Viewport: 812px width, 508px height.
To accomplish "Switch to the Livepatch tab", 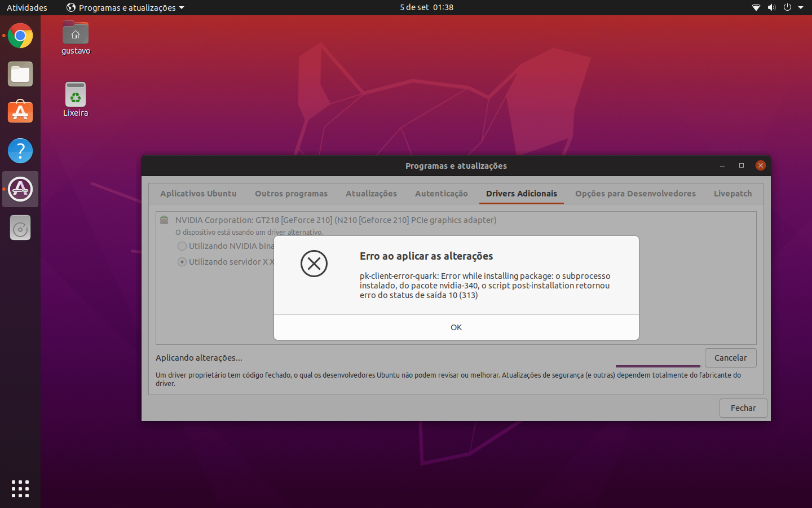I will [x=733, y=194].
